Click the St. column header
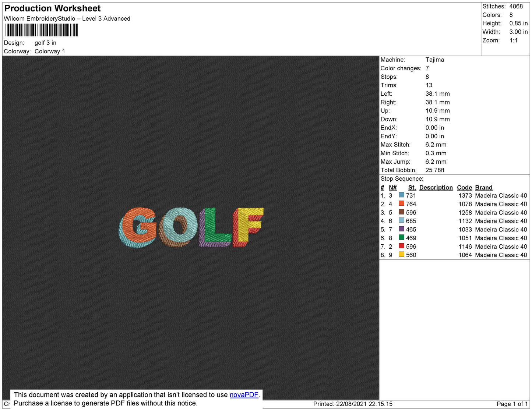532x411 pixels. click(x=412, y=187)
